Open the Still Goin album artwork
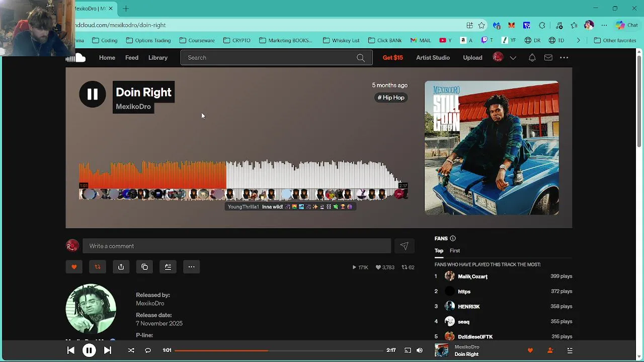The image size is (644, 362). coord(492,148)
